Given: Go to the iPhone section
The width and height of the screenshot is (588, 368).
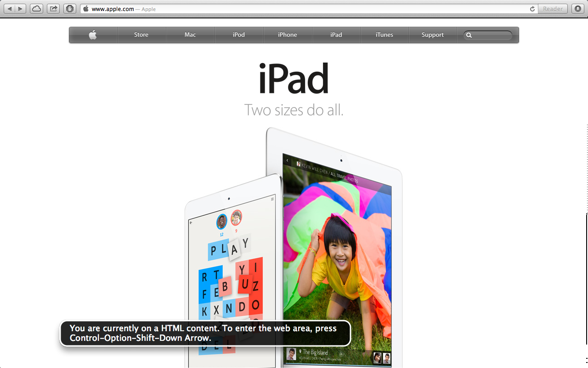Looking at the screenshot, I should (x=288, y=35).
